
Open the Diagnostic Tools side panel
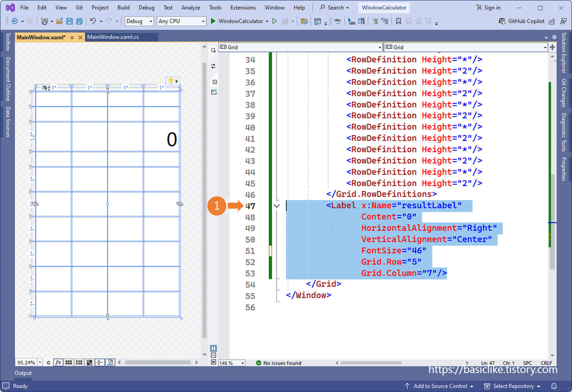(564, 132)
